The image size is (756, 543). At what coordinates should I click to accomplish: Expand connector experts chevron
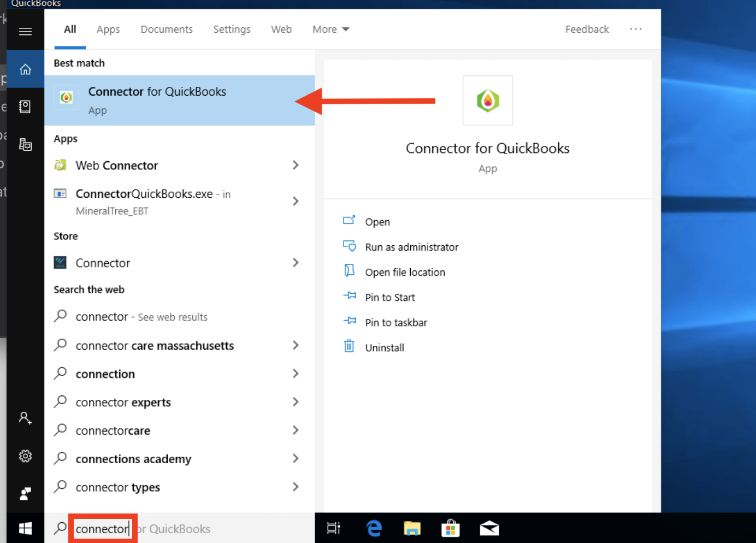click(296, 402)
